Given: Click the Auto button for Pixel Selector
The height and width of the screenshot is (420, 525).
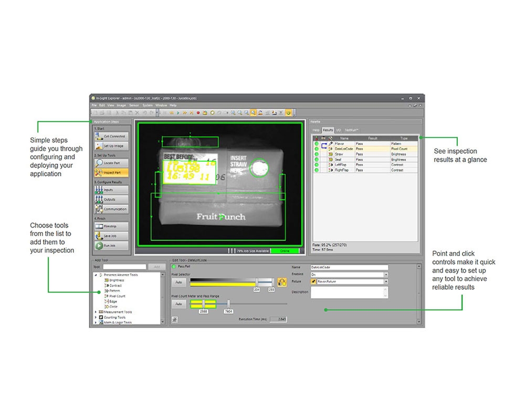Looking at the screenshot, I should click(179, 282).
